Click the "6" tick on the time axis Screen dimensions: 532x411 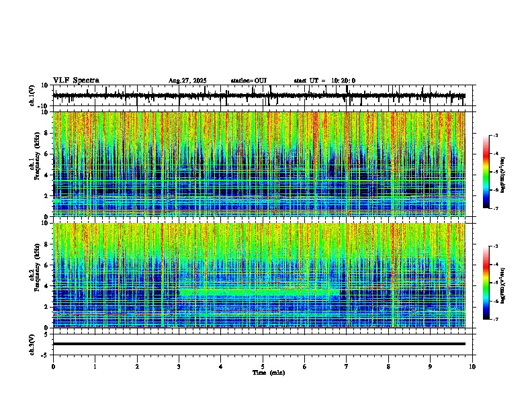pyautogui.click(x=304, y=367)
